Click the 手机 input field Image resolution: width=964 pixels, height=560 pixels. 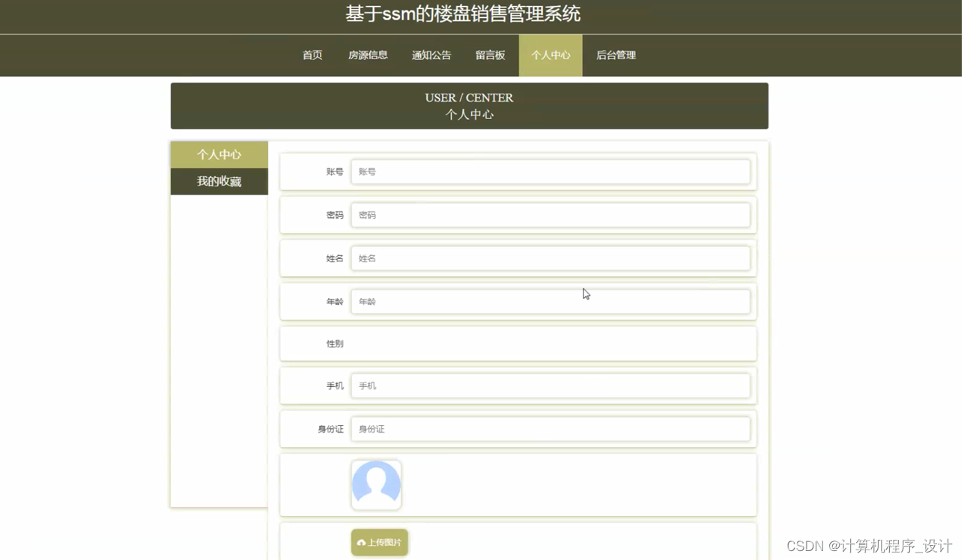click(x=551, y=386)
